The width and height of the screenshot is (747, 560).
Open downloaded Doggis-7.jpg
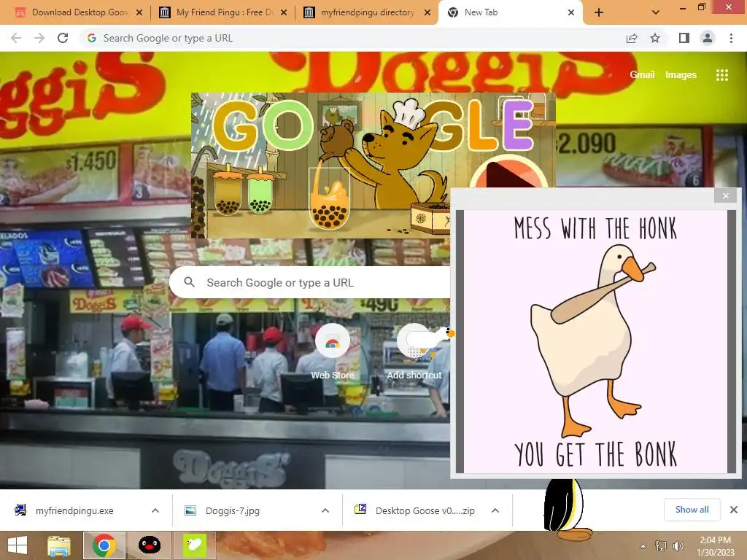(233, 510)
